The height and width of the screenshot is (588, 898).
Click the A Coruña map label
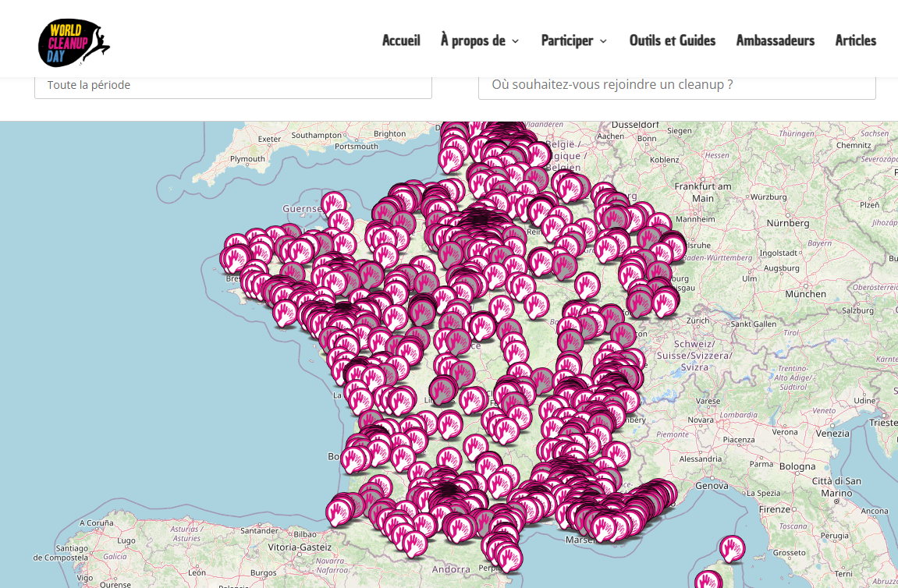pyautogui.click(x=96, y=522)
